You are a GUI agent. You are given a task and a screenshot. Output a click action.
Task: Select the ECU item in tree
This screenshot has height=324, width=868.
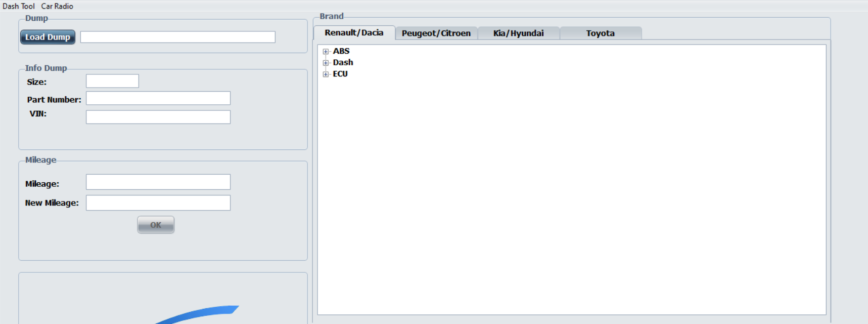pos(340,74)
